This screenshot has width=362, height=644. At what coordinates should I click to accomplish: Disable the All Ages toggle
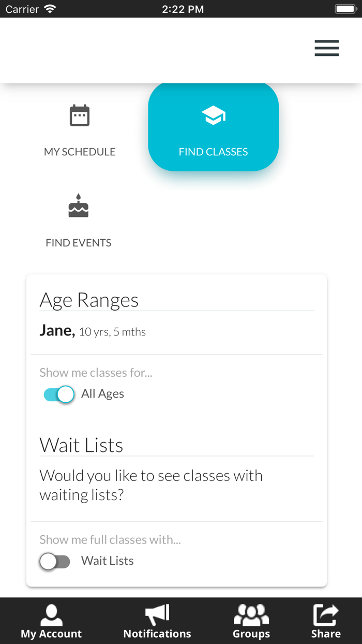point(59,394)
